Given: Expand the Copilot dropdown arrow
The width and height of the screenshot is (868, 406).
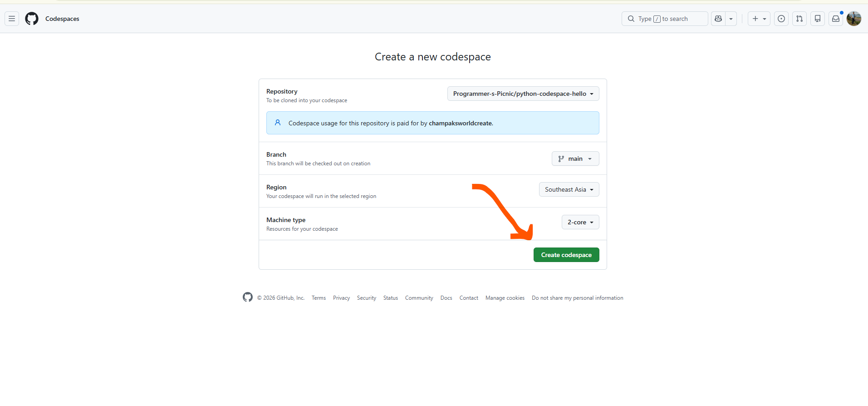Looking at the screenshot, I should [731, 19].
